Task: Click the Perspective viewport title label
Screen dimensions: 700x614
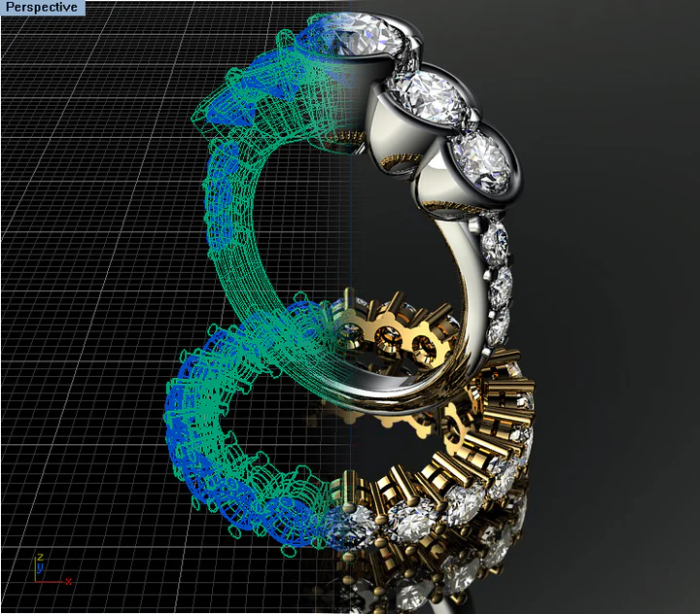Action: (x=42, y=7)
